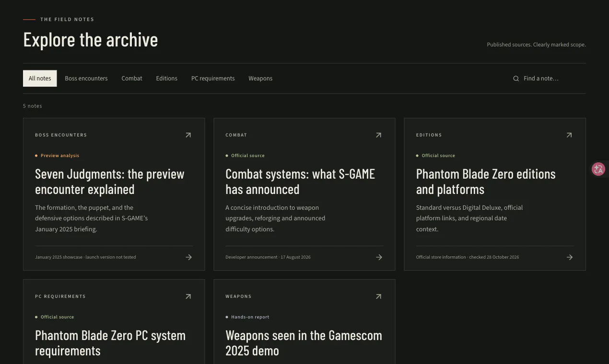This screenshot has width=609, height=364.
Task: Open Combat systems: what S-GAME has announced
Action: click(x=300, y=182)
